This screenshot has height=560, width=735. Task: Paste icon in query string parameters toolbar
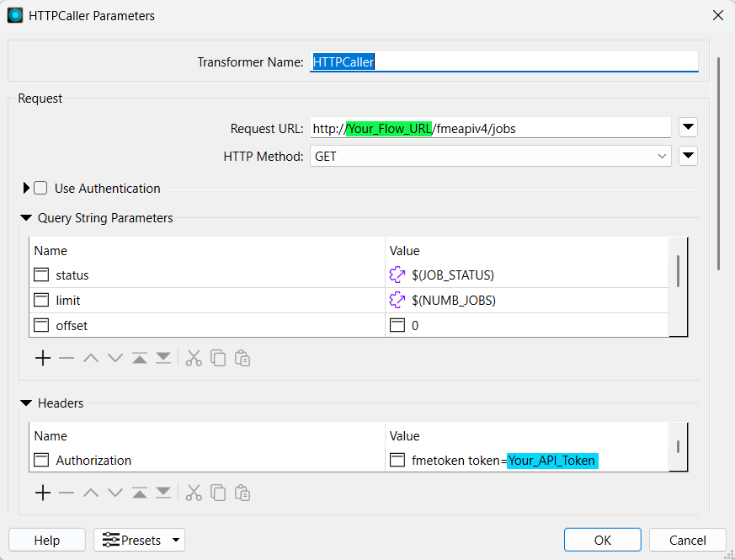(242, 359)
